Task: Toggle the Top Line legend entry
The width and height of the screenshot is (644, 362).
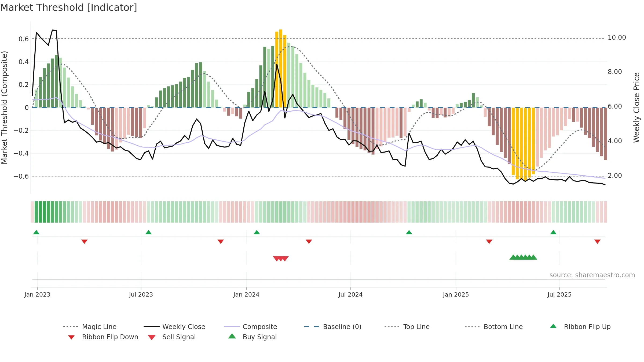Action: point(407,327)
